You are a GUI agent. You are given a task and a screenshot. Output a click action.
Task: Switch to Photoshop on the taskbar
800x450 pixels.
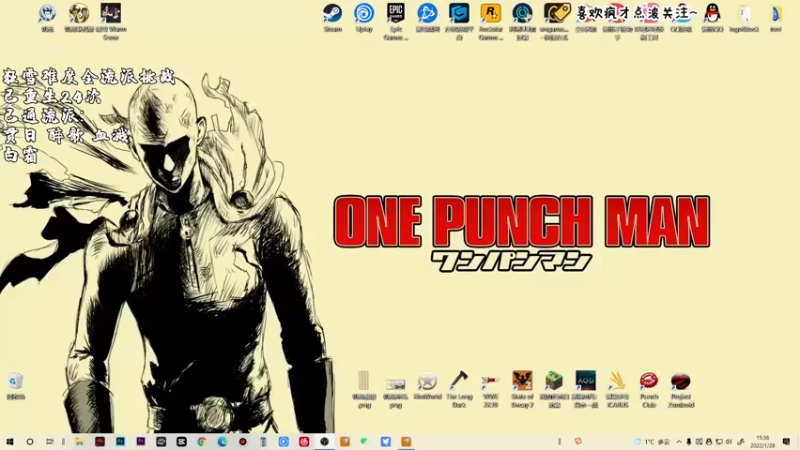pos(120,441)
